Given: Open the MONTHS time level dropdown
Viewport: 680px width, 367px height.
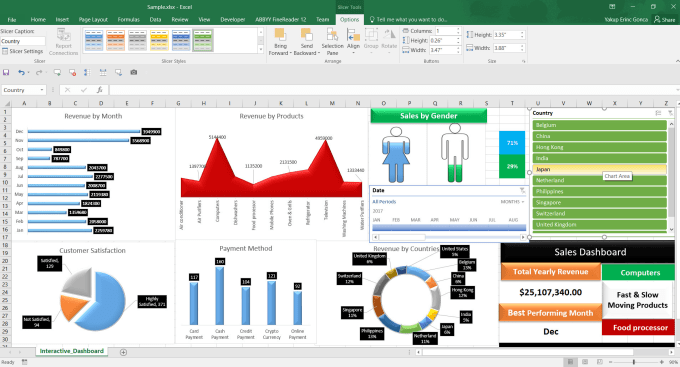Looking at the screenshot, I should coord(512,202).
